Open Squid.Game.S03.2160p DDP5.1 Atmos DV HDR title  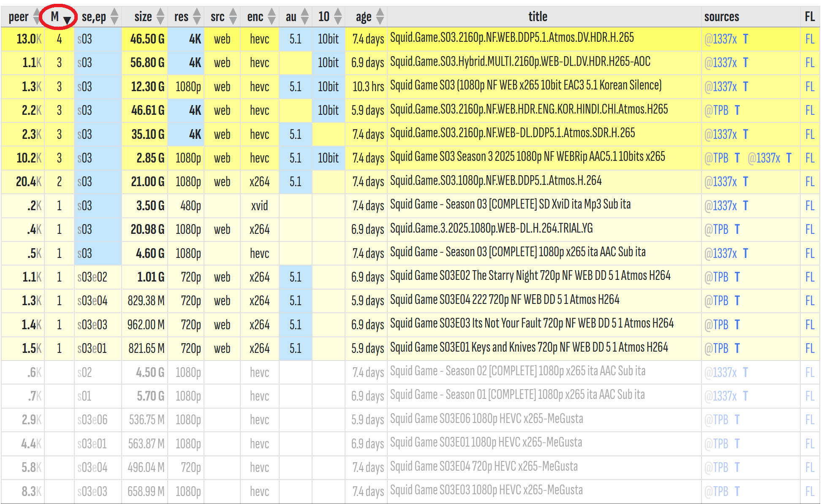coord(512,38)
